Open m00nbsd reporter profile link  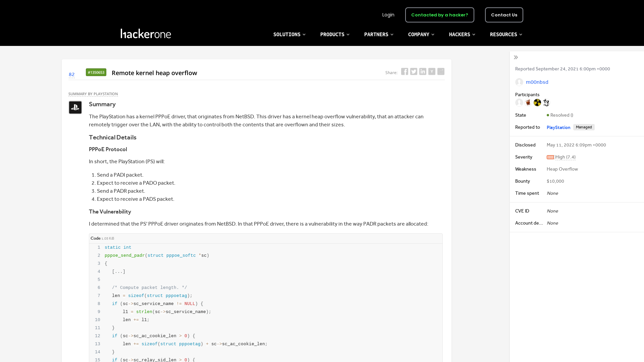pos(537,82)
